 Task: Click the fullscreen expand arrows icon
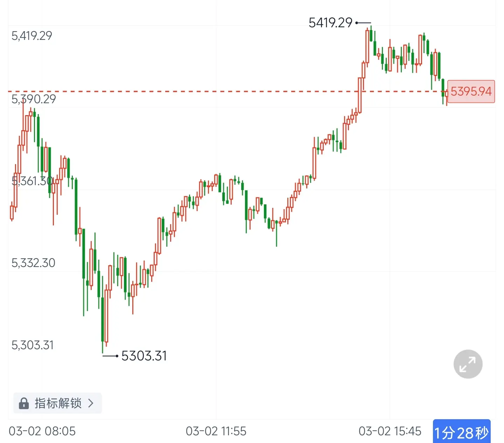coord(468,364)
